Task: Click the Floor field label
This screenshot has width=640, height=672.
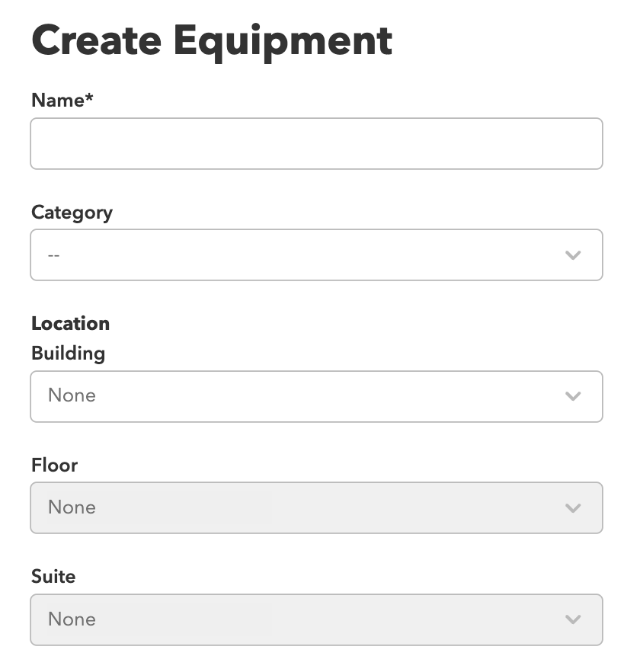Action: tap(54, 465)
